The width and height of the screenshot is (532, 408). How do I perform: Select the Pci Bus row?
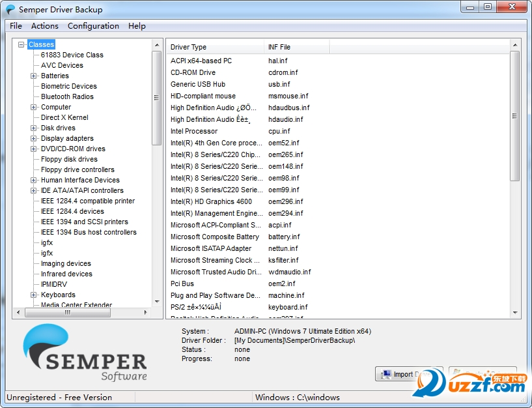pos(337,284)
